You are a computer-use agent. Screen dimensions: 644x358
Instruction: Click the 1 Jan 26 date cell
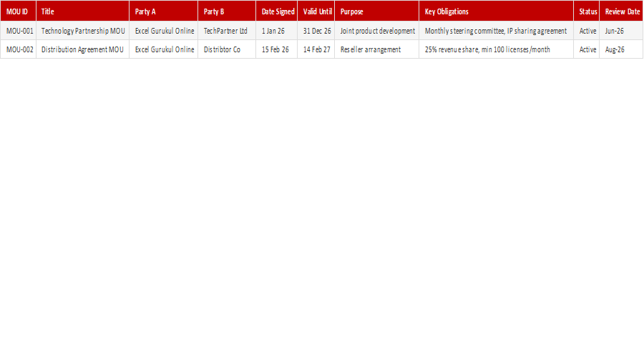point(276,31)
